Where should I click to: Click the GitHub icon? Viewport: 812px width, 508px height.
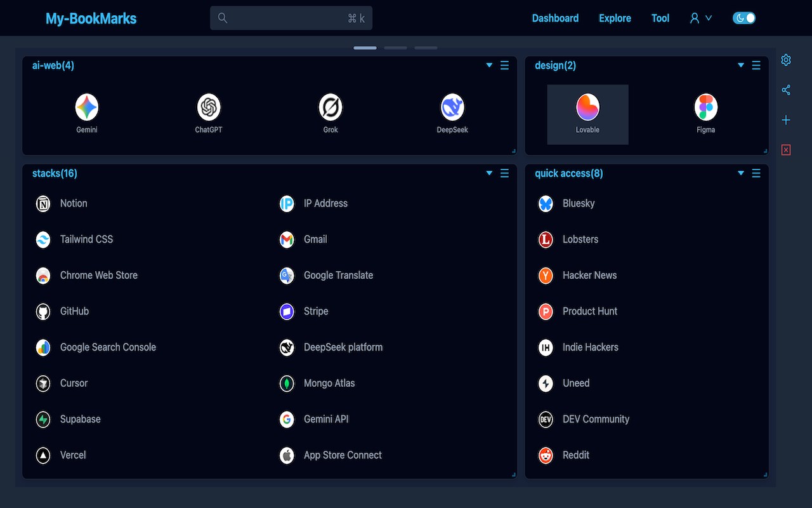43,312
